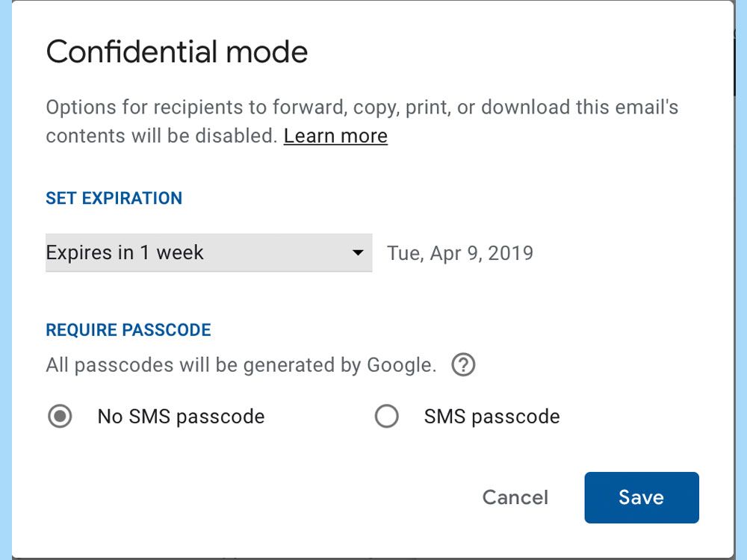This screenshot has height=560, width=747.
Task: Click the circled question mark beside Google text
Action: pyautogui.click(x=462, y=364)
